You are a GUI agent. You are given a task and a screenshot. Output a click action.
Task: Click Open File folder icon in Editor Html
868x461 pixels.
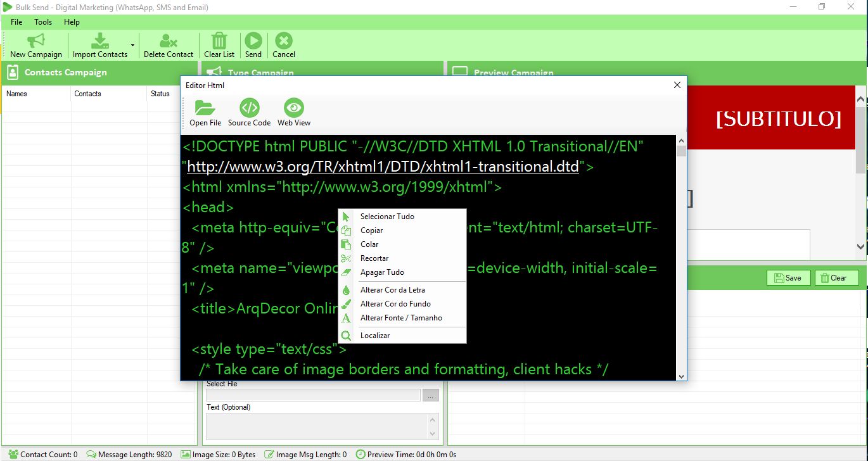(x=205, y=108)
